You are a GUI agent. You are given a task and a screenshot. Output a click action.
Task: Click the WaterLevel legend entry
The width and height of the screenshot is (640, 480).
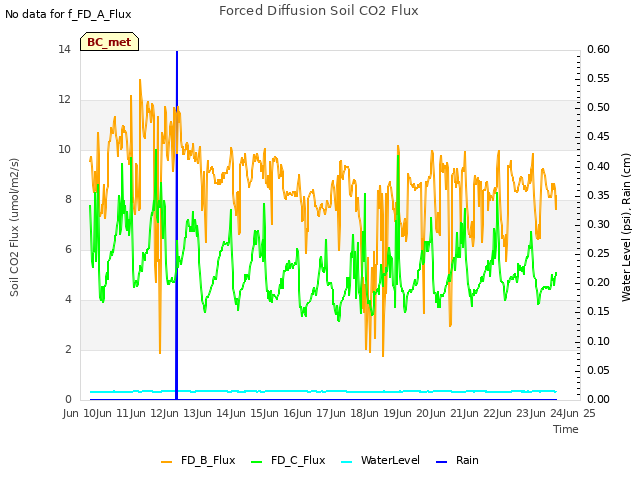tap(380, 460)
